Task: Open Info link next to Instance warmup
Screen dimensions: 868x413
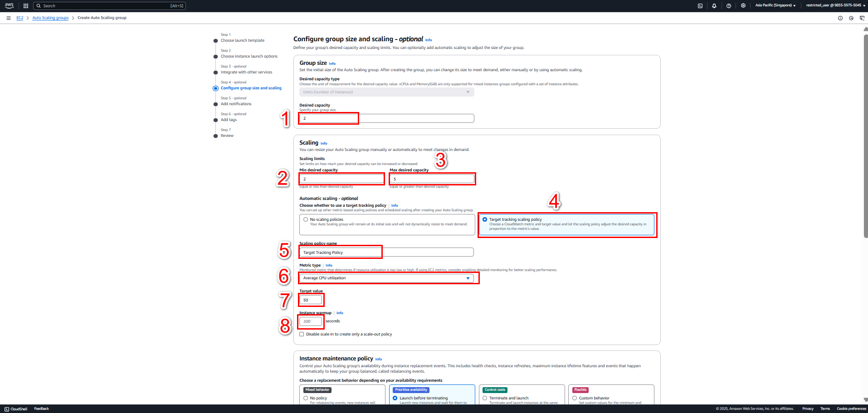Action: pos(340,313)
